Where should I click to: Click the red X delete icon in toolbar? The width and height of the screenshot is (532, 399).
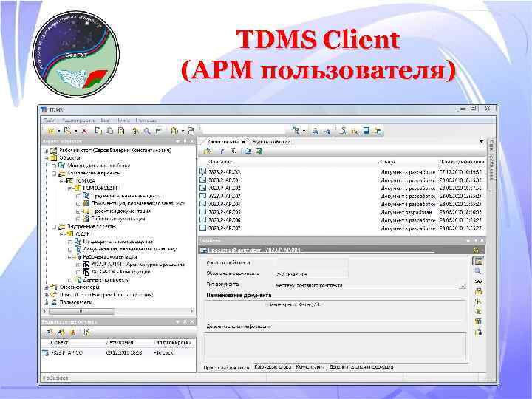click(84, 131)
